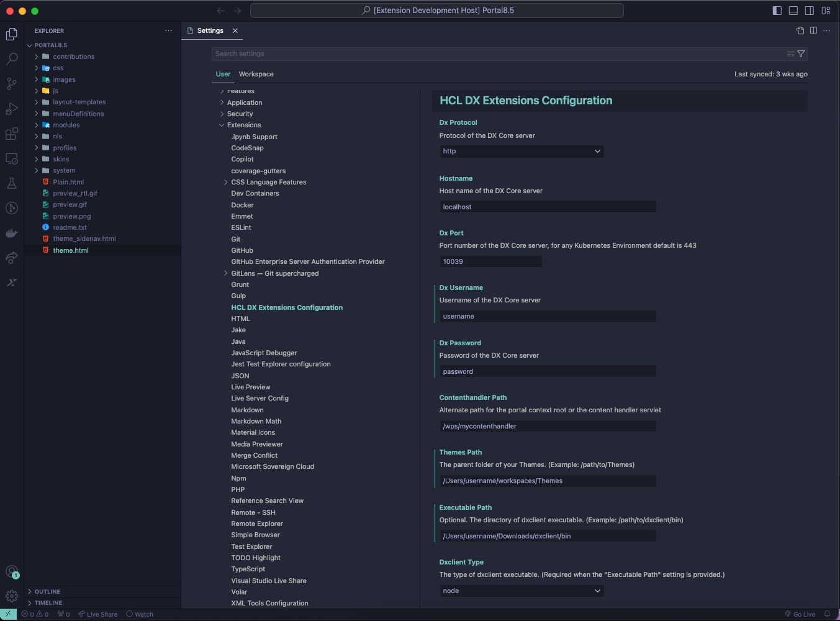Select the Testing beaker icon

click(x=11, y=183)
